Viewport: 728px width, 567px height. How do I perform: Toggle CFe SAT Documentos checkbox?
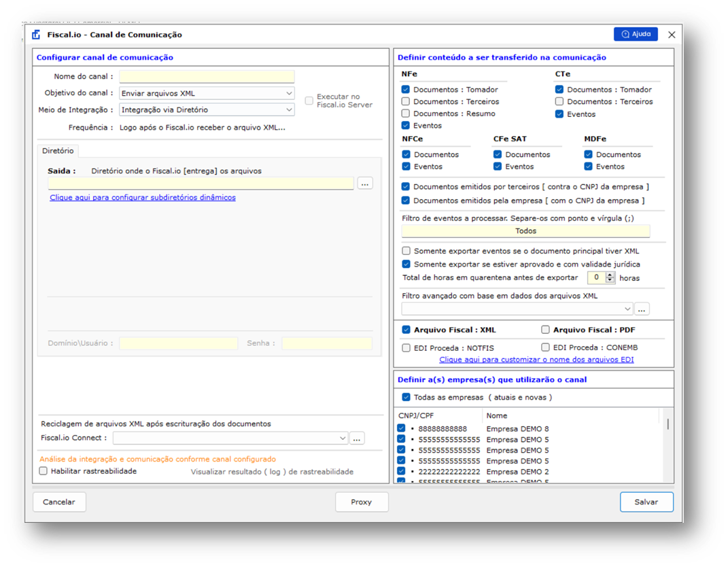click(x=498, y=154)
